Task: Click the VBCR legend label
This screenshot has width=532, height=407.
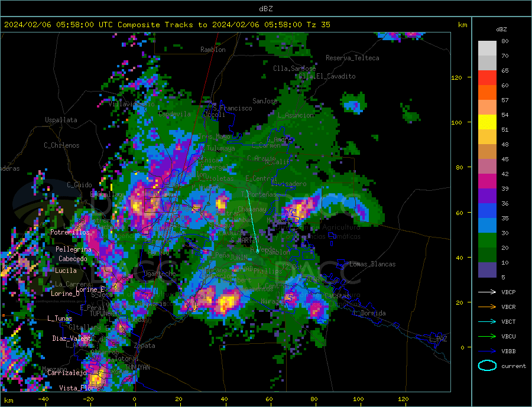Action: click(x=508, y=307)
